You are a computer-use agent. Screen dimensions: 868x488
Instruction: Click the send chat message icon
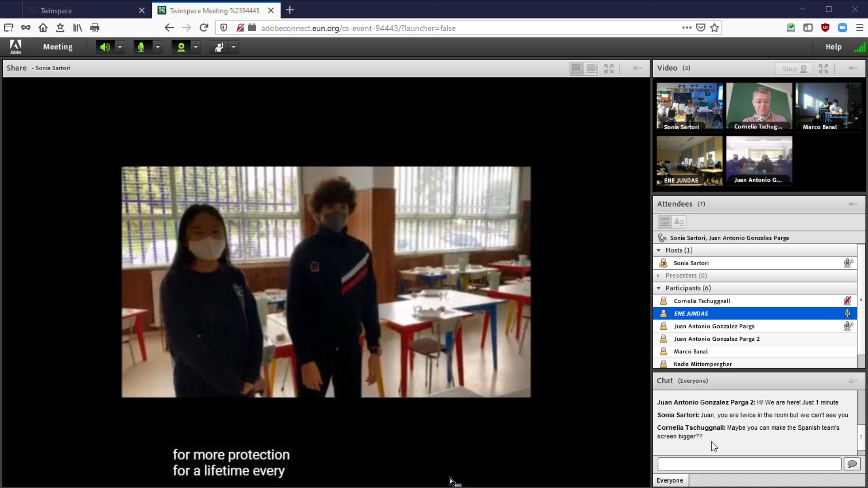point(852,464)
